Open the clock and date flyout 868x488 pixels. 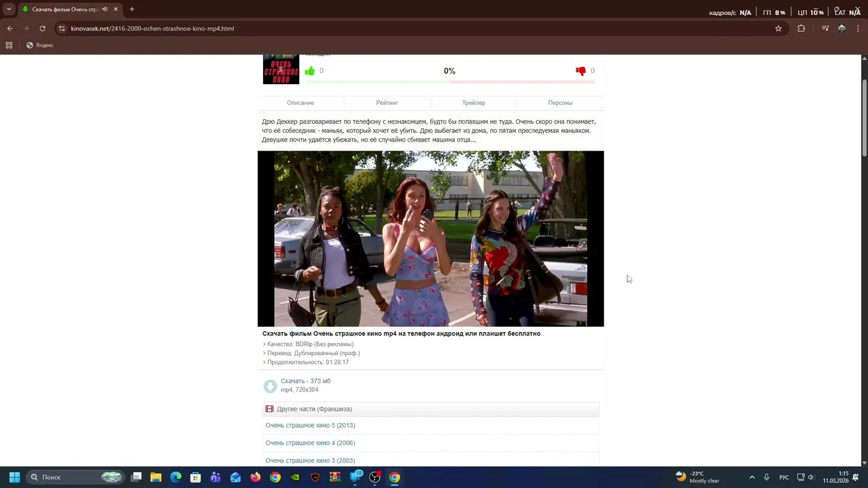835,477
